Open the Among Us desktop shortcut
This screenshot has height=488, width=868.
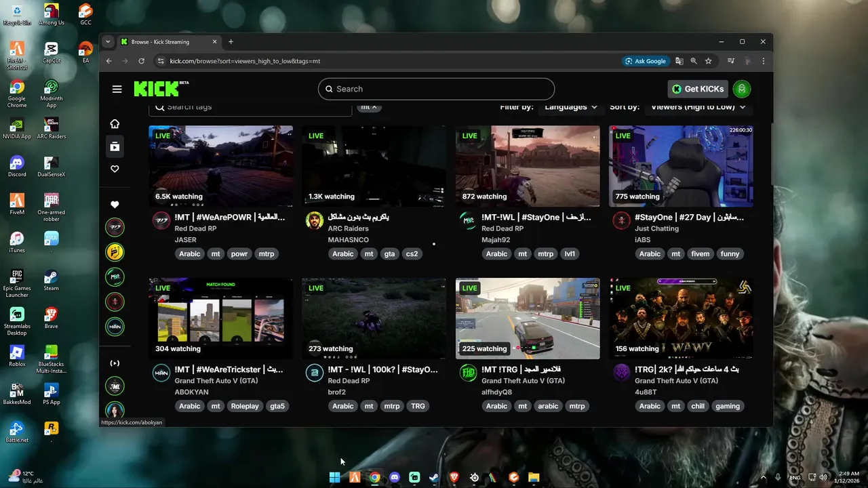point(51,15)
